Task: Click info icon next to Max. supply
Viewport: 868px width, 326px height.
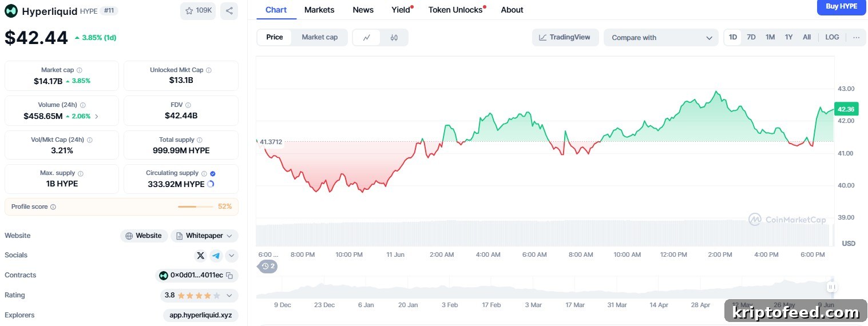Action: [x=80, y=173]
